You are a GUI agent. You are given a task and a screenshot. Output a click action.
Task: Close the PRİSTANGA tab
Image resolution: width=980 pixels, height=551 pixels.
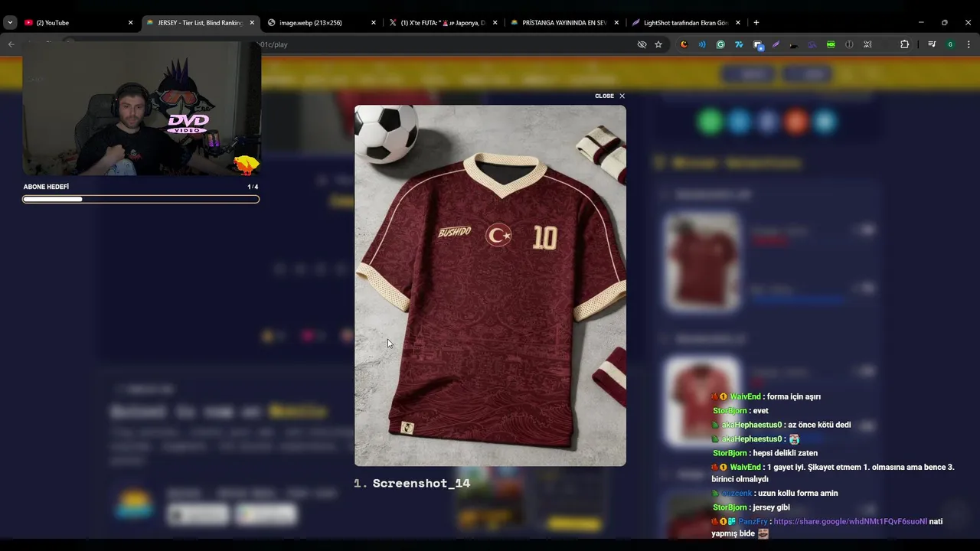click(616, 23)
